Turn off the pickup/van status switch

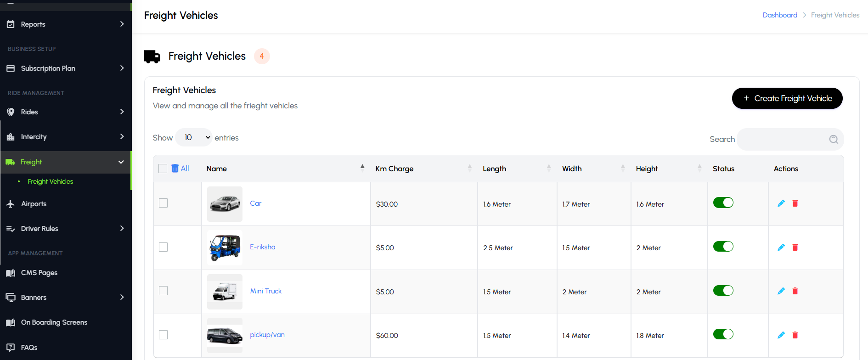[723, 334]
